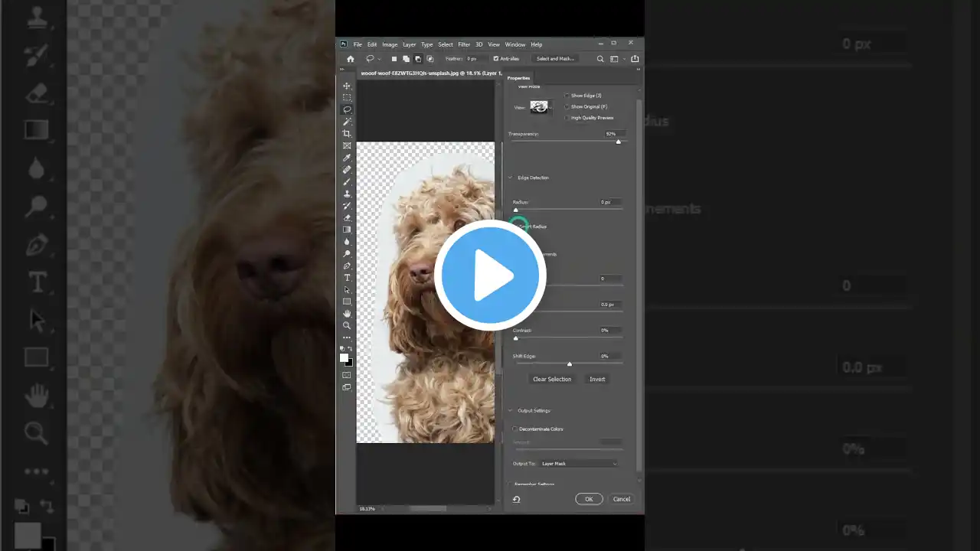Select the Pen tool
Viewport: 980px width, 551px height.
[347, 266]
